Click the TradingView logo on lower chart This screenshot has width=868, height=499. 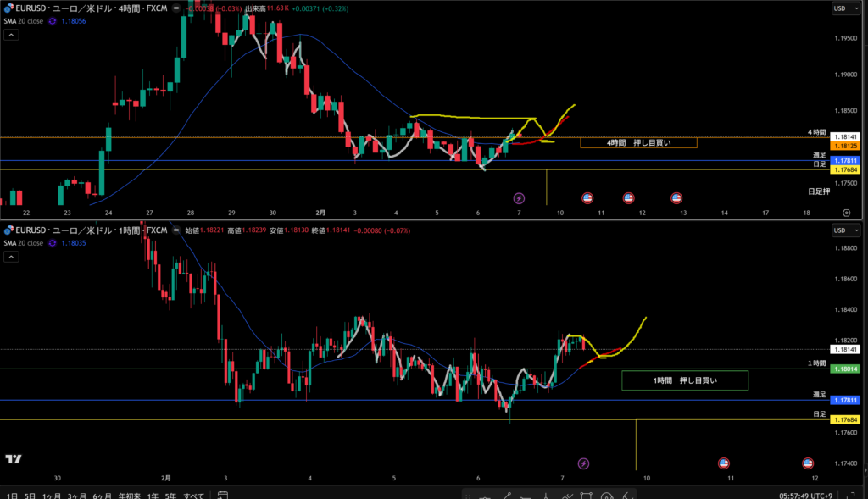[13, 458]
